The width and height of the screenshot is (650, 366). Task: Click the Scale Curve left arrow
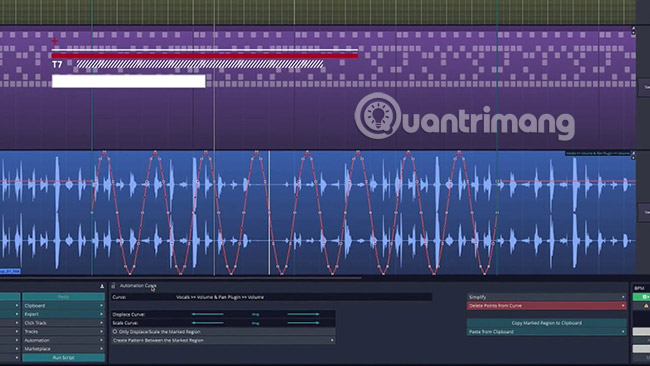point(207,323)
